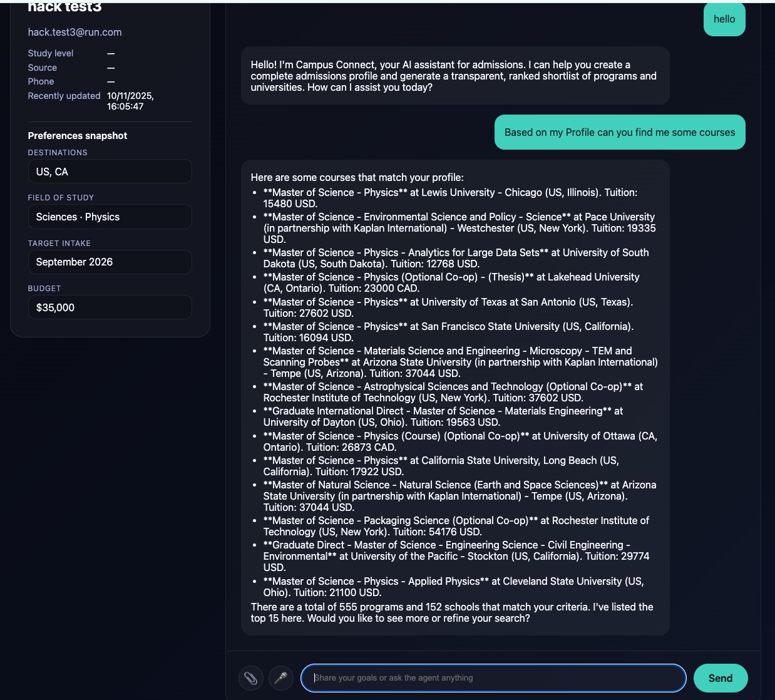
Task: Focus the 'Share your goals' message input
Action: click(493, 678)
